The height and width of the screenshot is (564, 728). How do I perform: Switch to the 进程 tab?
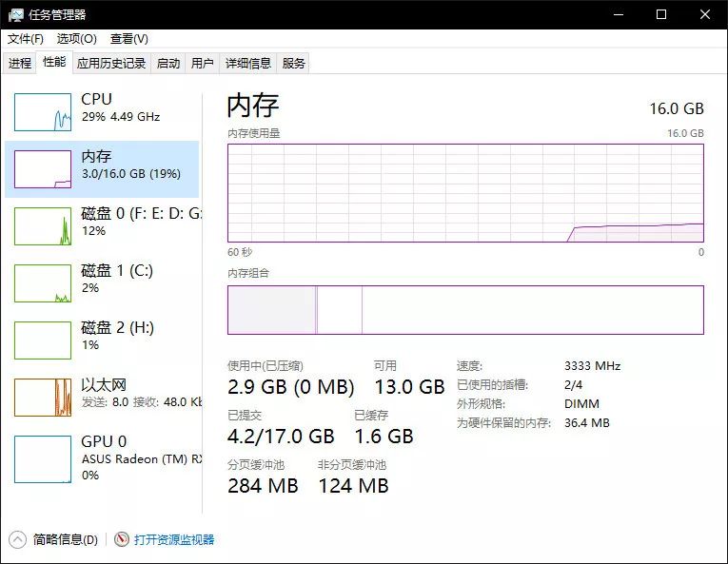[20, 64]
